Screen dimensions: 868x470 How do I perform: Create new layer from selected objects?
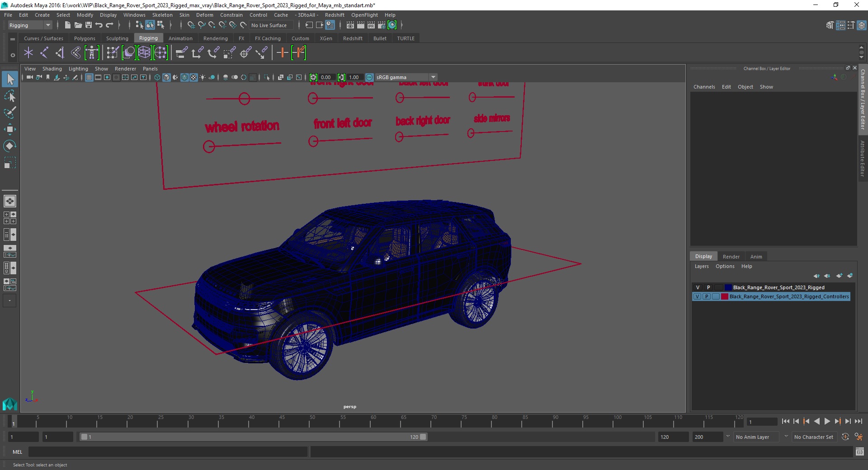pyautogui.click(x=850, y=276)
